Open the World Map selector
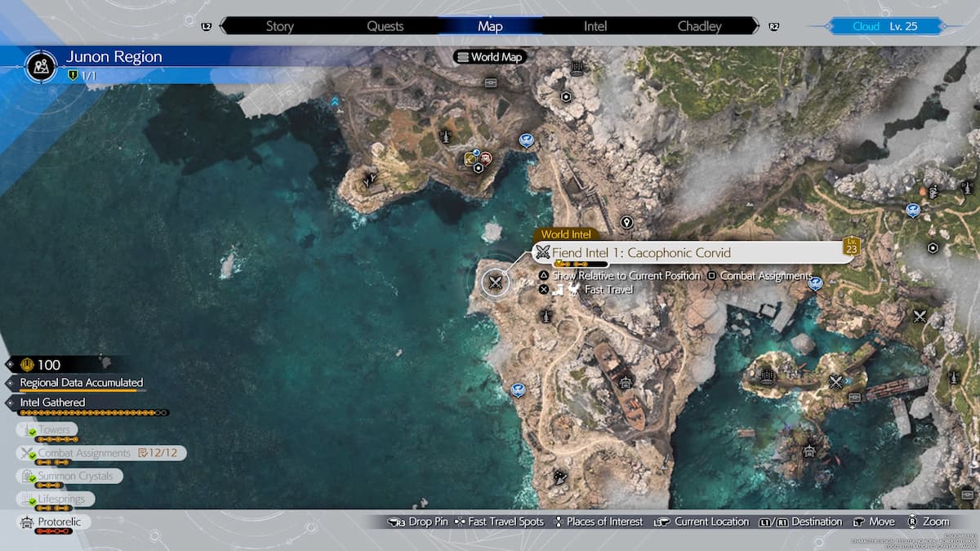The image size is (980, 551). point(490,57)
